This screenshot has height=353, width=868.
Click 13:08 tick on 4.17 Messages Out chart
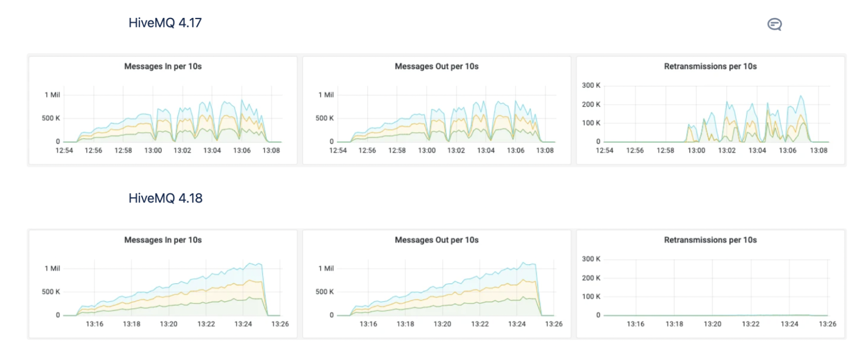click(x=545, y=150)
